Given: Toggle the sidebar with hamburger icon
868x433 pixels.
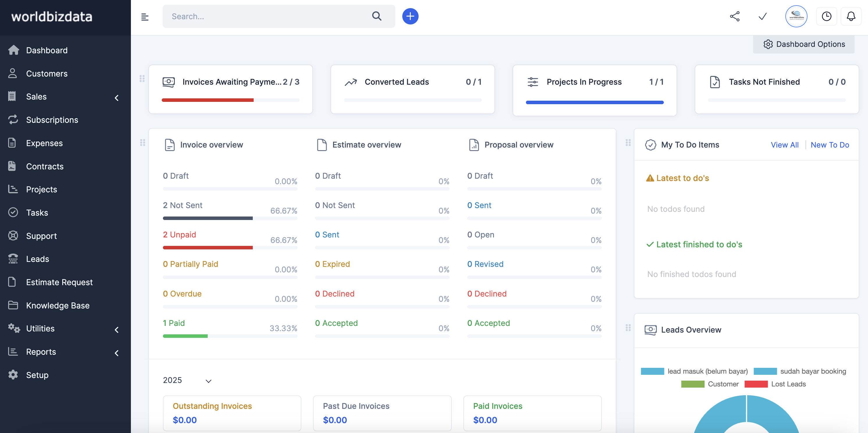Looking at the screenshot, I should tap(145, 17).
